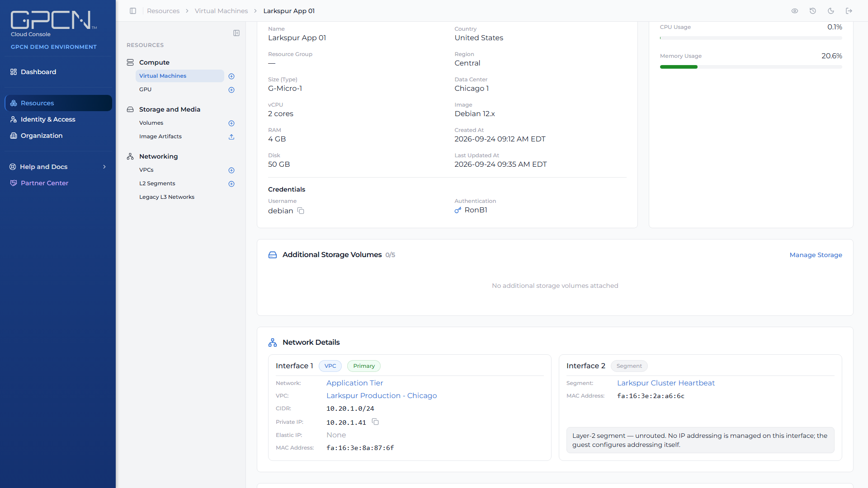Open Identity & Access section
The width and height of the screenshot is (868, 488).
[x=58, y=119]
